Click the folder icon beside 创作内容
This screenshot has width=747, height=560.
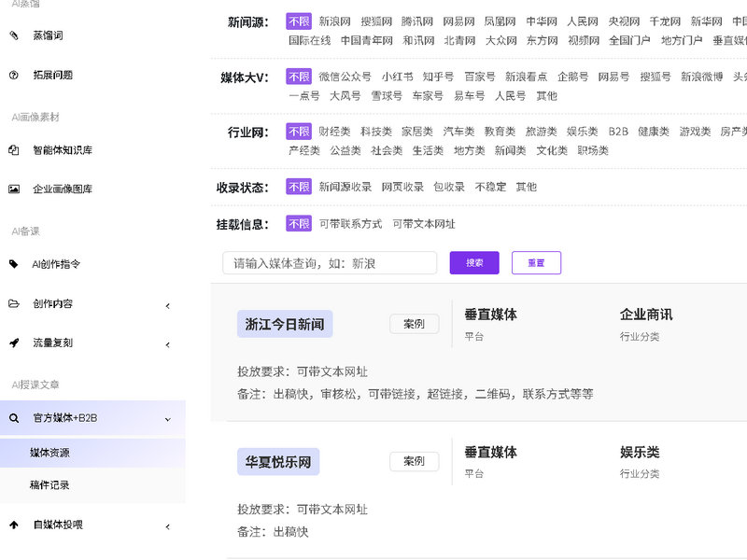13,303
